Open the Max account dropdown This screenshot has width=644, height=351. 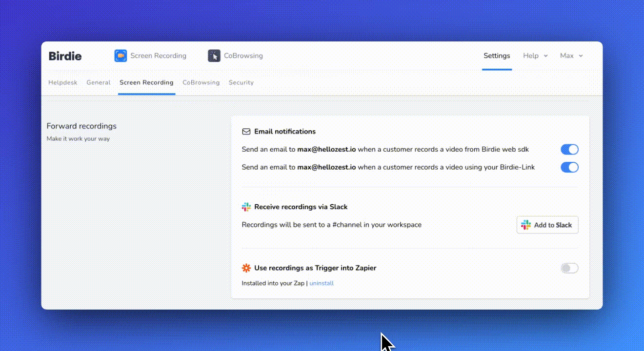click(571, 56)
